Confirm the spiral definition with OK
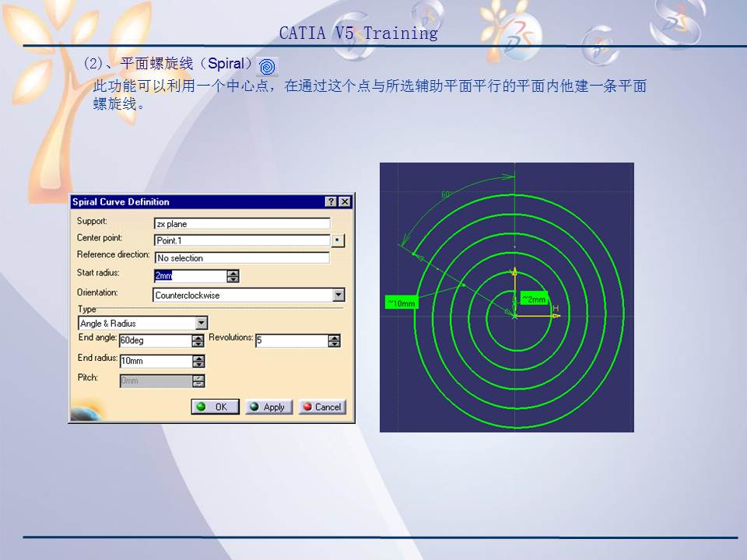This screenshot has width=747, height=560. tap(215, 406)
